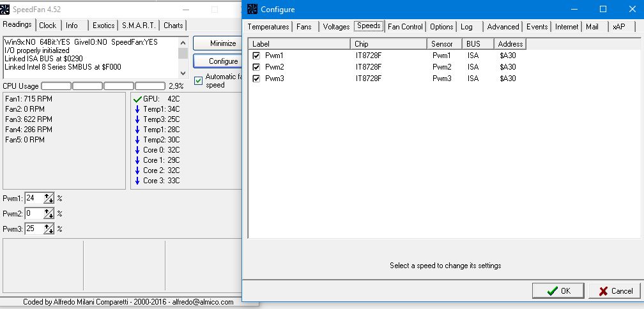Click the blue arrow next to Core 0
Image resolution: width=644 pixels, height=309 pixels.
pyautogui.click(x=137, y=150)
